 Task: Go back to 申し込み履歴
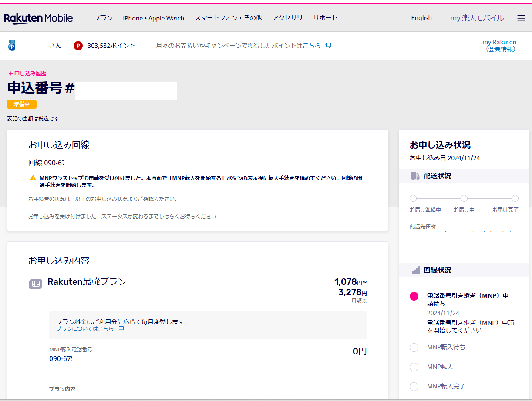[x=27, y=74]
